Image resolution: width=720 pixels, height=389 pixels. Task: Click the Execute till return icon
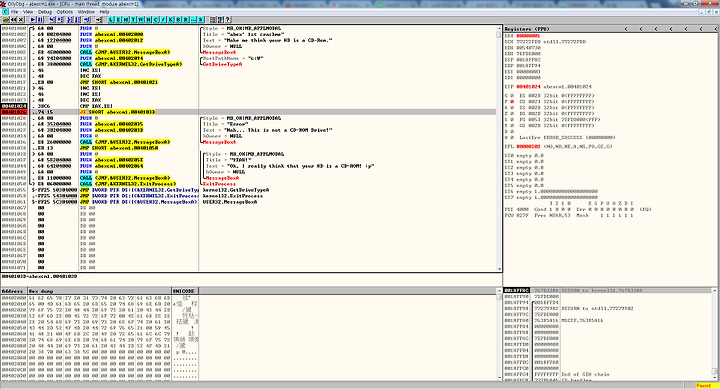point(87,20)
